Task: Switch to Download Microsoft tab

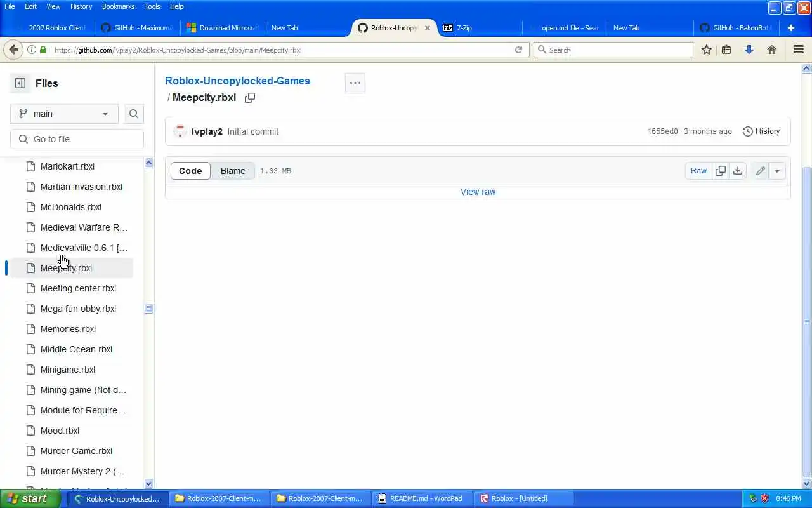Action: pos(223,28)
